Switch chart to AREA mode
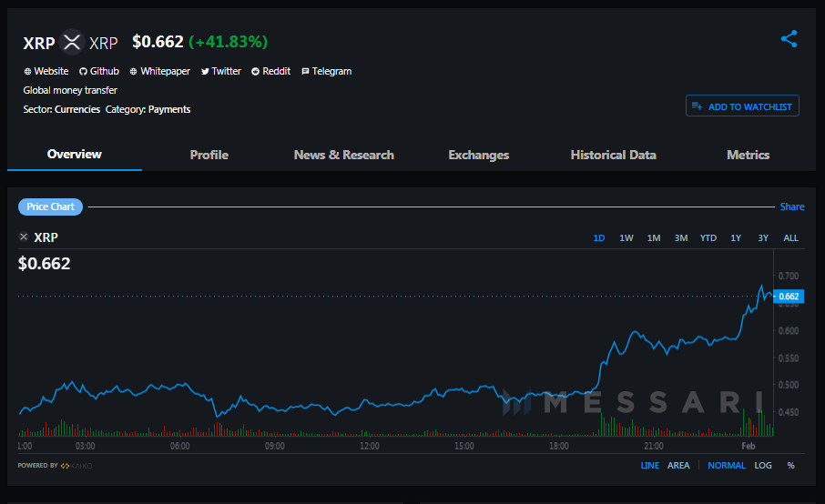Image resolution: width=825 pixels, height=504 pixels. [x=678, y=465]
